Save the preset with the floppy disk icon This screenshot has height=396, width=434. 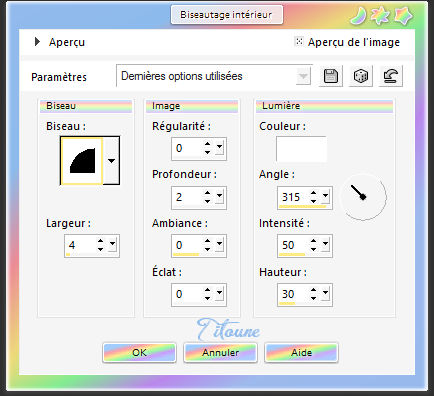(x=330, y=76)
